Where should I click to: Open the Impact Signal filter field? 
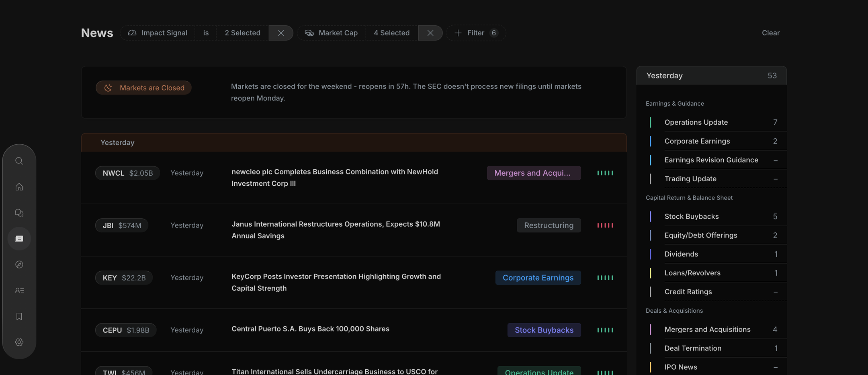pyautogui.click(x=158, y=33)
